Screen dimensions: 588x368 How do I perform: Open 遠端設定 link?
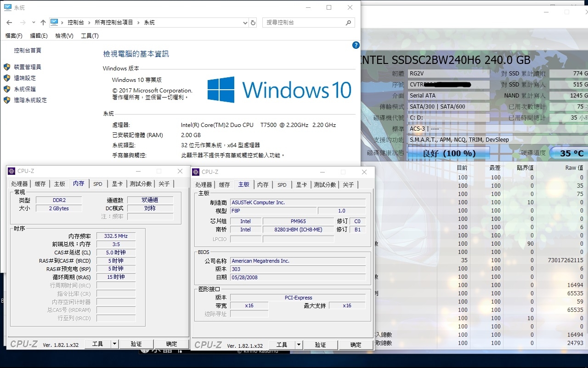[x=25, y=78]
